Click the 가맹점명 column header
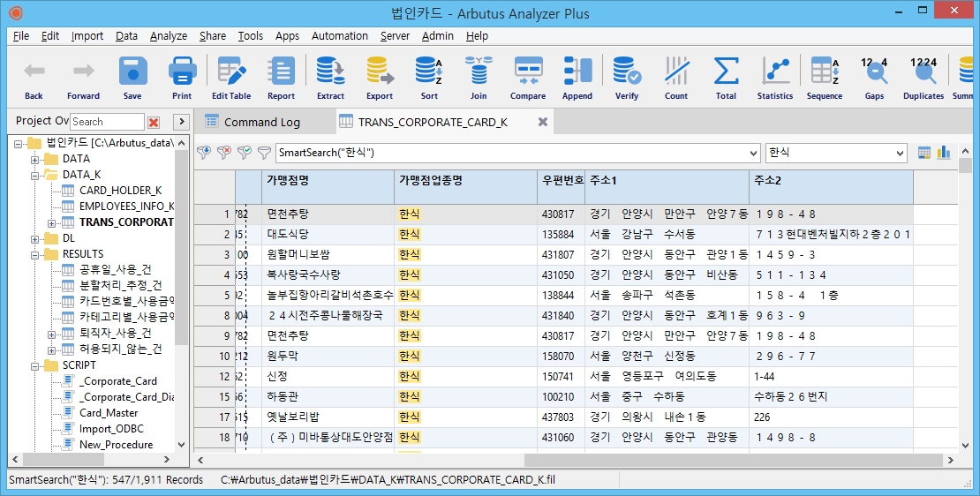Viewport: 980px width, 496px height. coord(328,187)
